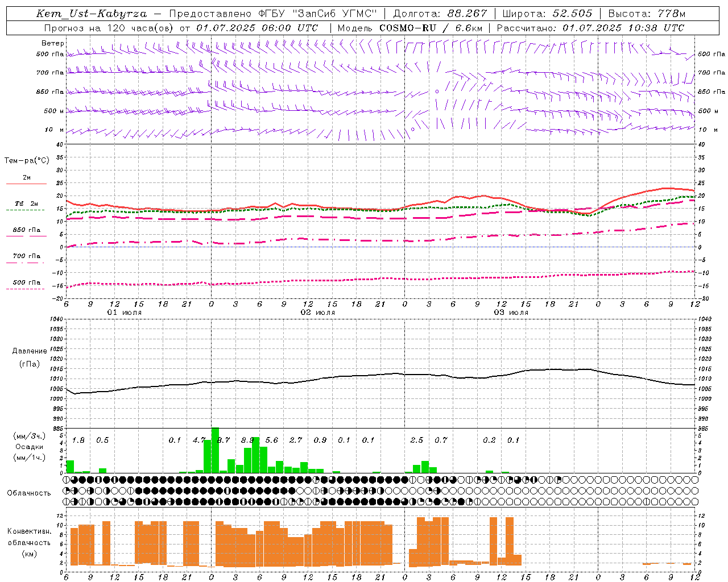The image size is (728, 582).
Task: Click the 8.9 precipitation total value
Action: pyautogui.click(x=247, y=440)
